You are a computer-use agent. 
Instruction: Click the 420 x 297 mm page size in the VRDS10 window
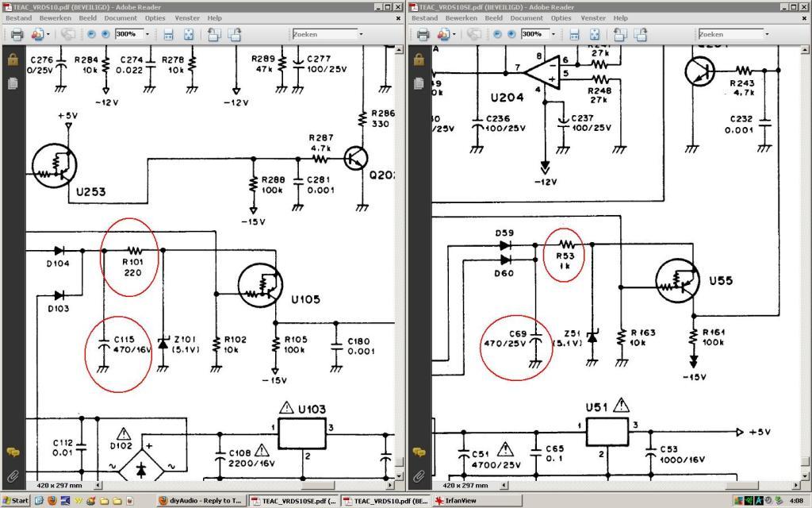tap(59, 486)
